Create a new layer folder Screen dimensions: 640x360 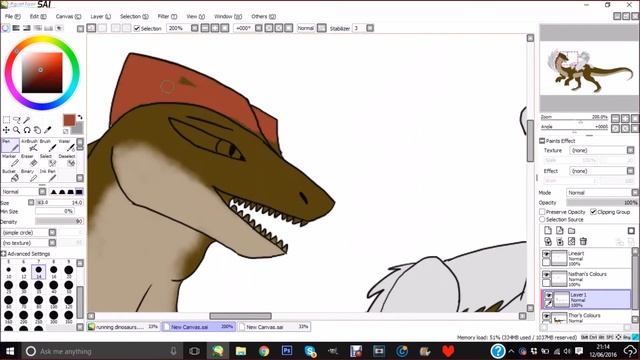571,231
